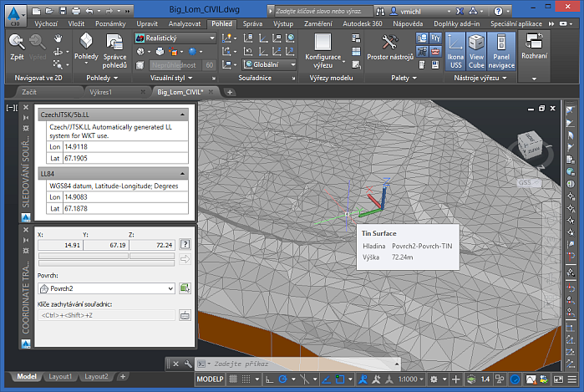Click the Ikona USS ribbon icon
Screen dimensions: 584x392
click(x=455, y=52)
